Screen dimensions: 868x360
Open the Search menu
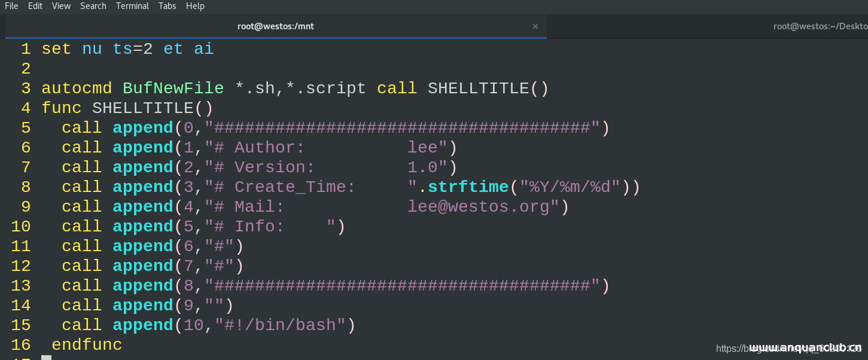[93, 6]
